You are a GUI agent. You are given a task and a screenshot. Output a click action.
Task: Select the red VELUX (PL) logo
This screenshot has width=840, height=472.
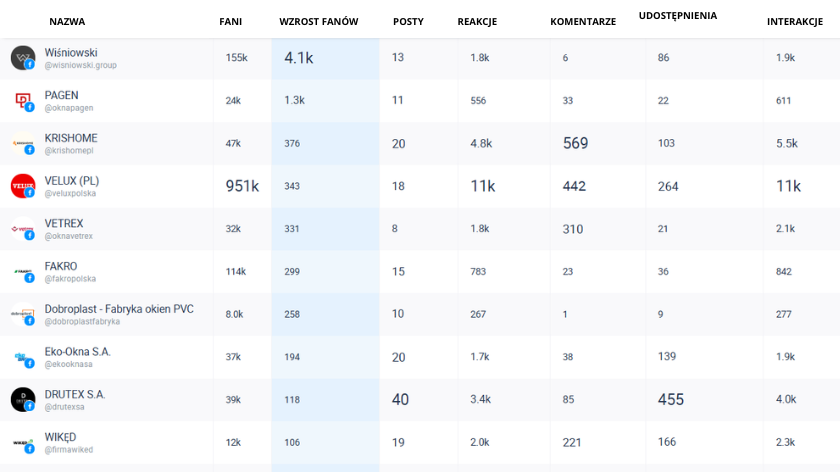[x=23, y=186]
